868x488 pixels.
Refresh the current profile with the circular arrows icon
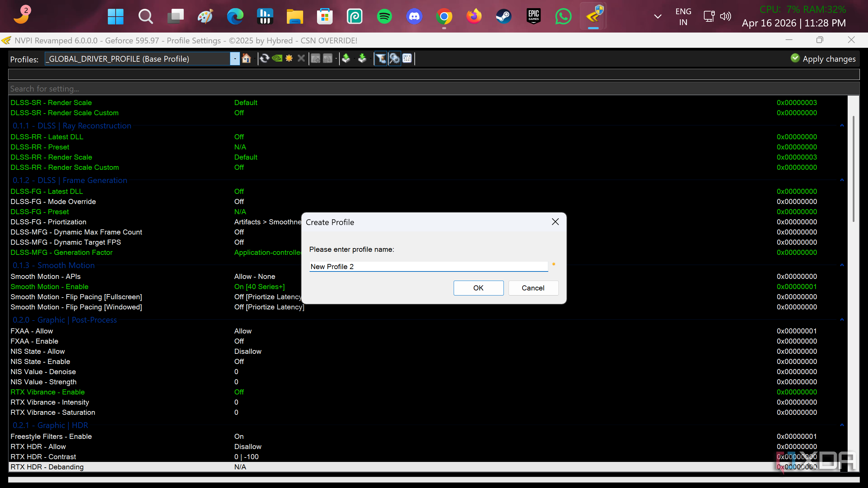point(264,59)
